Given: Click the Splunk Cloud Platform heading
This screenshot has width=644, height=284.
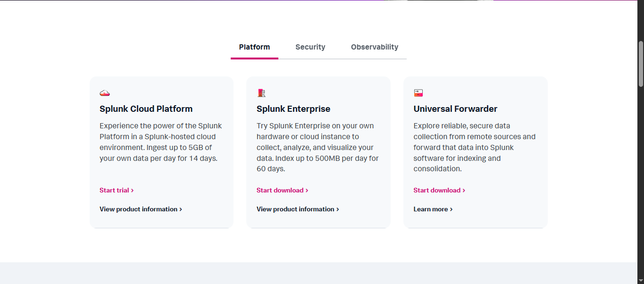Looking at the screenshot, I should pyautogui.click(x=146, y=109).
